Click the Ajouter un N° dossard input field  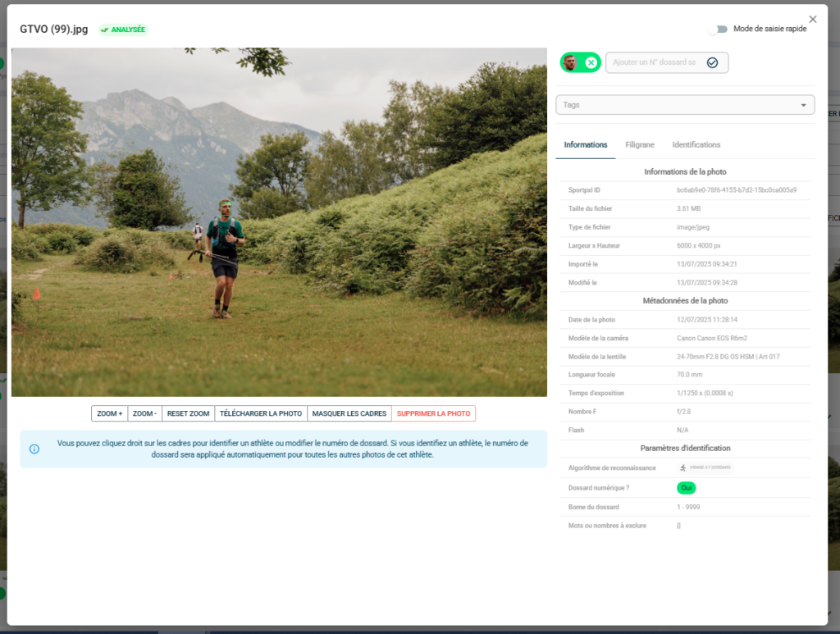(x=655, y=62)
